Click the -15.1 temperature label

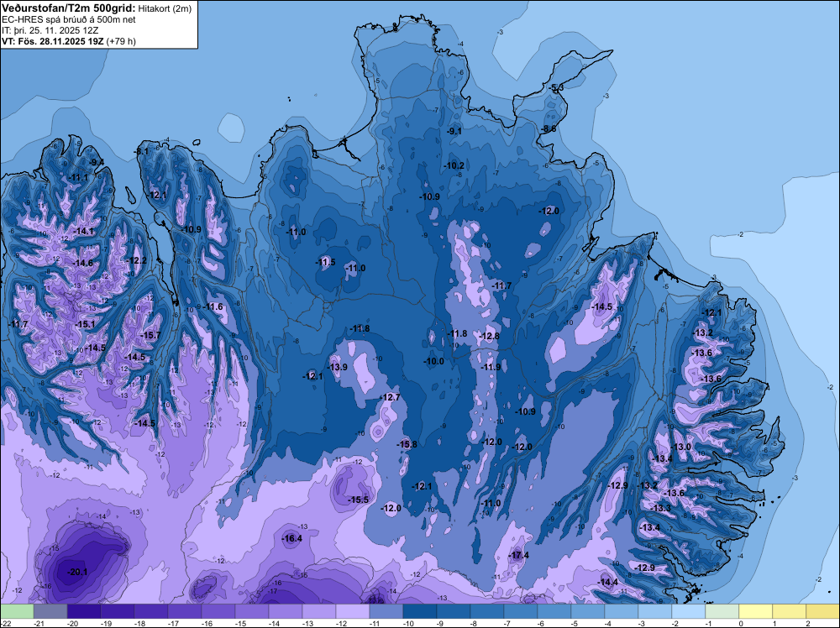[85, 324]
